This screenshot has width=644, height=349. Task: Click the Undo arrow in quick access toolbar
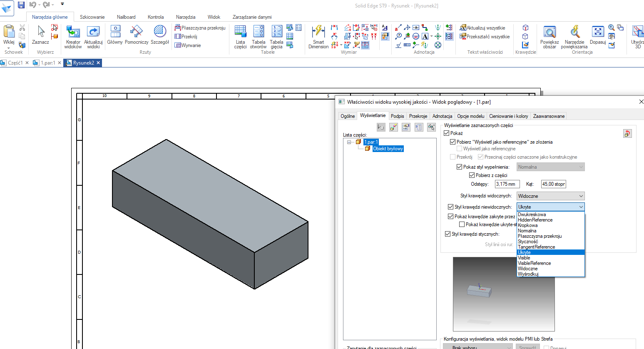(32, 5)
